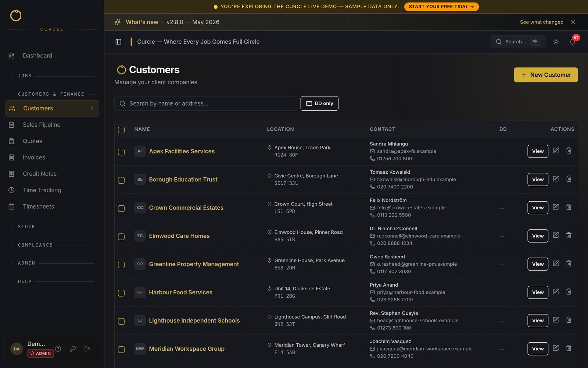Tick checkbox for Greenline Property Management
The image size is (588, 368).
(x=121, y=265)
